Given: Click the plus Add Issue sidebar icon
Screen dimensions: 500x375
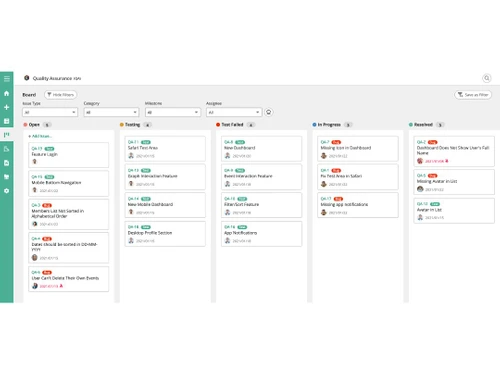Looking at the screenshot, I should pyautogui.click(x=7, y=107).
